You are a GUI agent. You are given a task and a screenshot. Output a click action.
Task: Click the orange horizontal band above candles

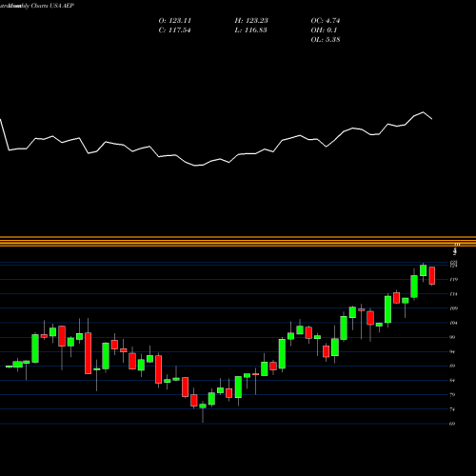coord(238,242)
